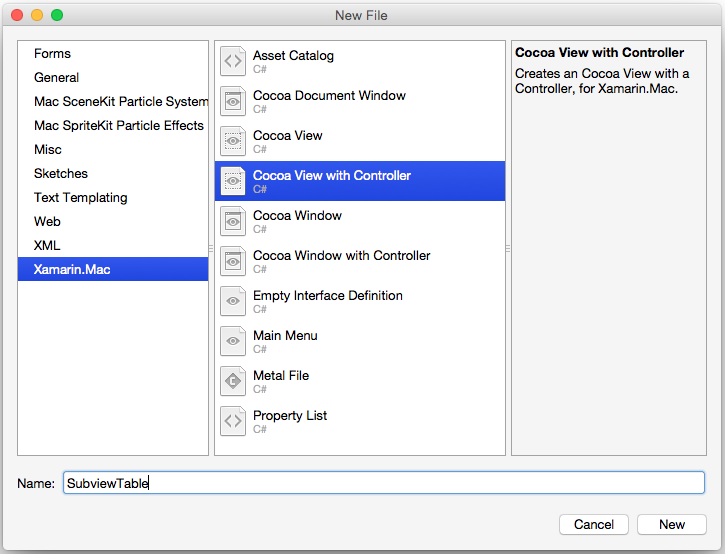
Task: Pick the Cocoa View template icon
Action: click(233, 141)
